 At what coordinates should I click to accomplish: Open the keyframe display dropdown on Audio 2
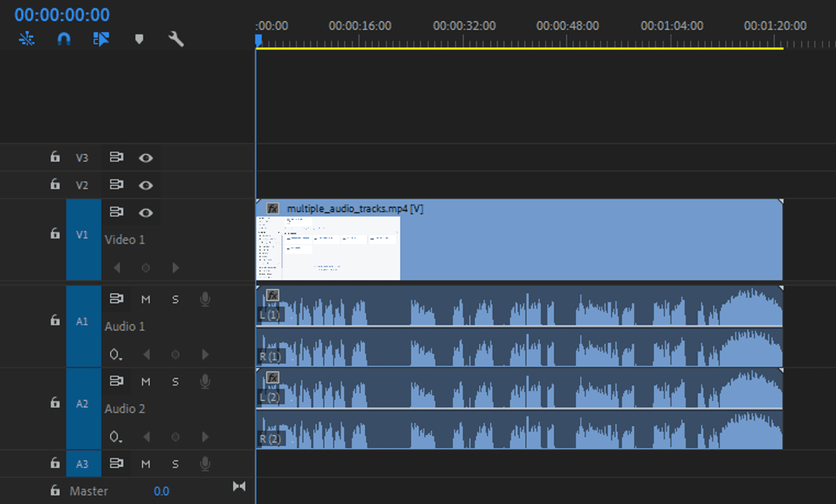click(116, 436)
